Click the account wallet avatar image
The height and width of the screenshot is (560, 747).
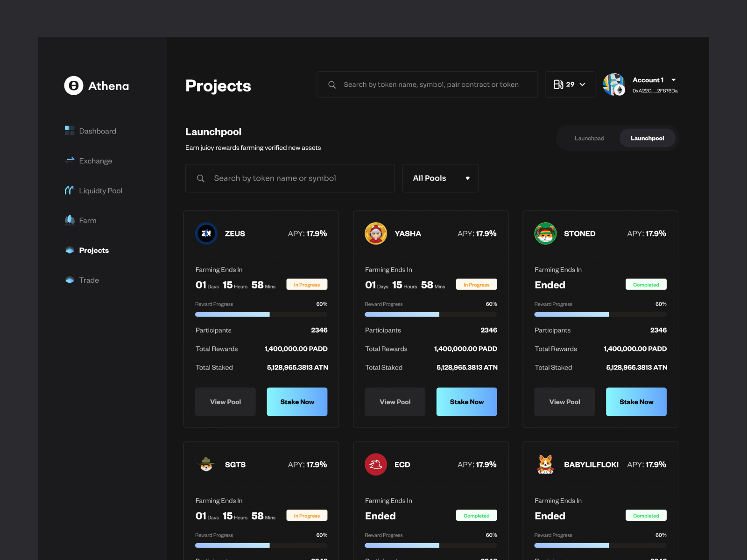point(614,84)
